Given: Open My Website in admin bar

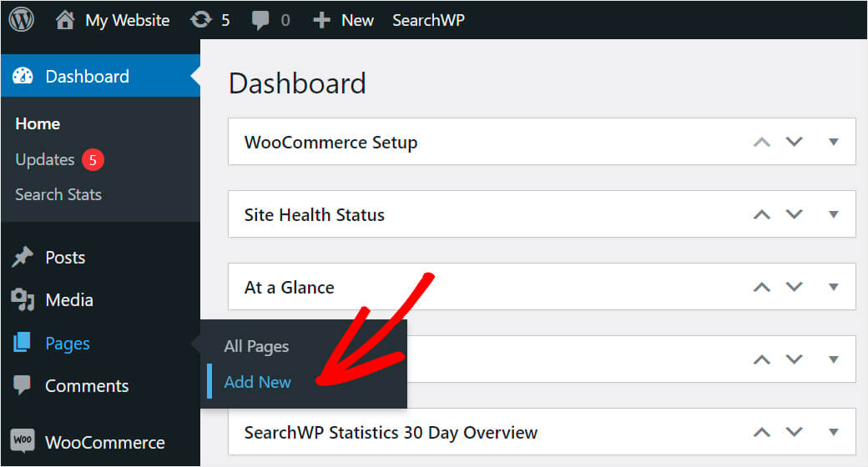Looking at the screenshot, I should point(128,21).
